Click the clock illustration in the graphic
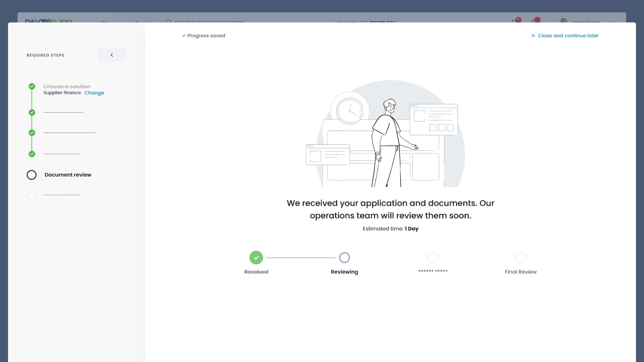Image resolution: width=644 pixels, height=362 pixels. (350, 111)
